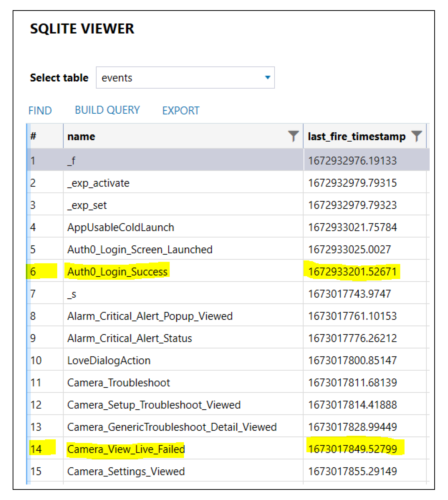Click the name column filter icon
Viewport: 448px width, 500px height.
pyautogui.click(x=293, y=136)
